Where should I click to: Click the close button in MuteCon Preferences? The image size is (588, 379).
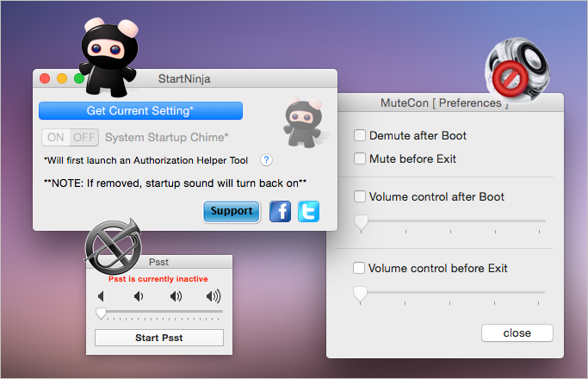coord(517,333)
